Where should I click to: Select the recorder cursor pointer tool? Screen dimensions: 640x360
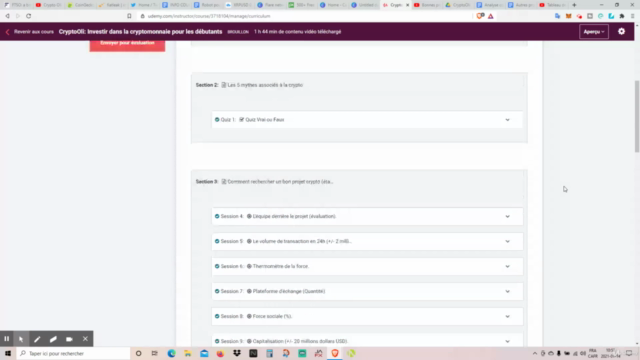point(21,339)
